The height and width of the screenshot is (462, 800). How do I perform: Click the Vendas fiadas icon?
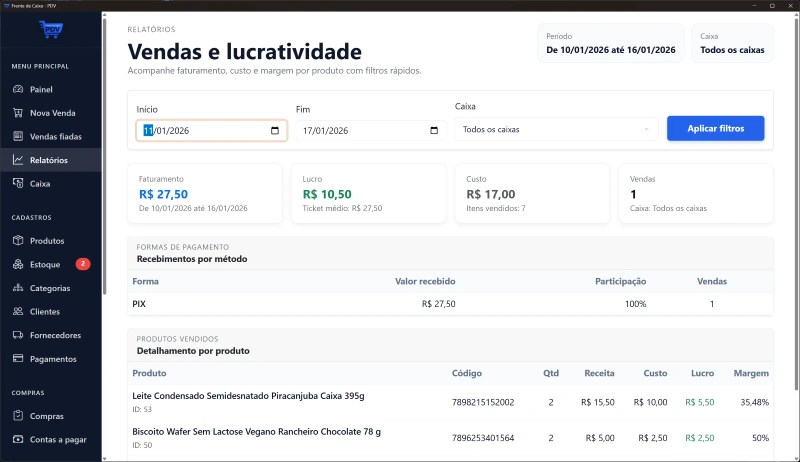[18, 136]
